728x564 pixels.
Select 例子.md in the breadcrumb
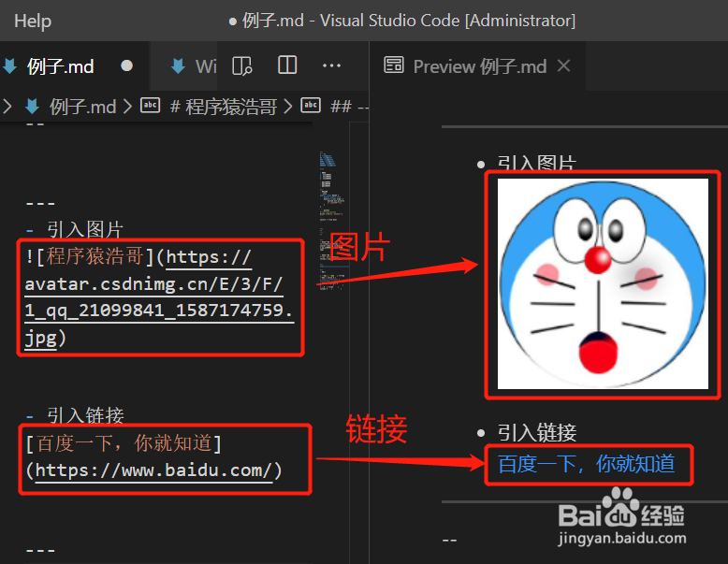click(83, 107)
